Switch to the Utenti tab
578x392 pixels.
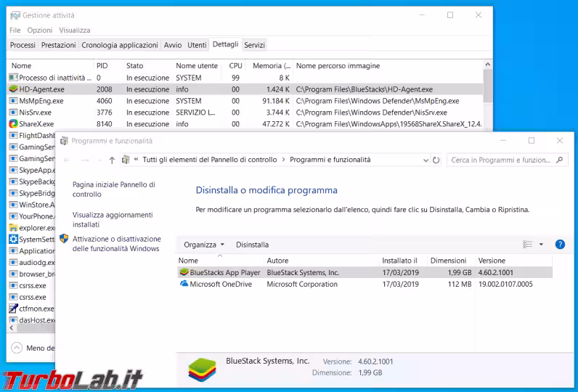click(197, 45)
